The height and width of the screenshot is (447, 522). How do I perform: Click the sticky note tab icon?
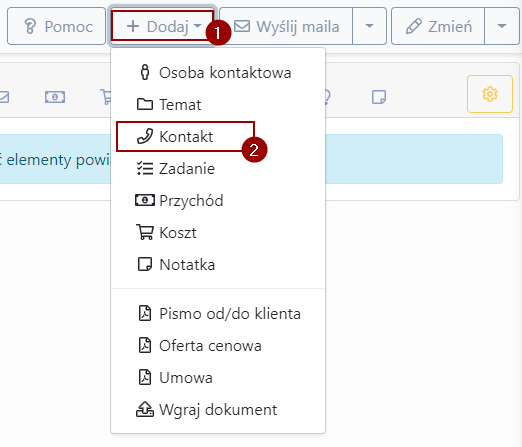click(379, 97)
